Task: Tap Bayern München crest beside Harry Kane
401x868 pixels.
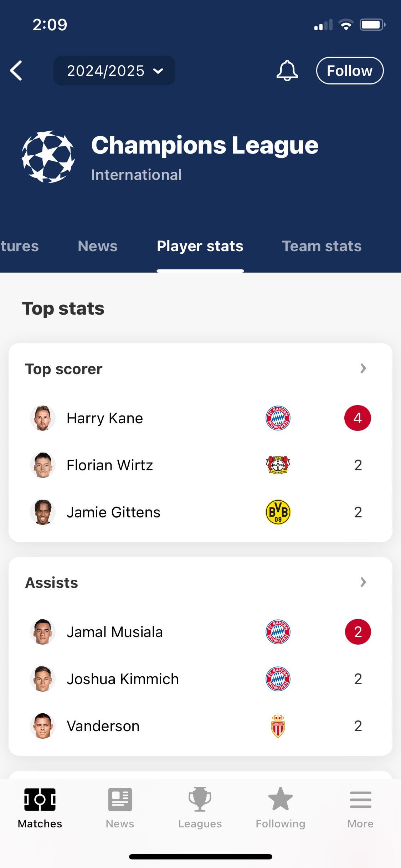Action: pos(278,418)
